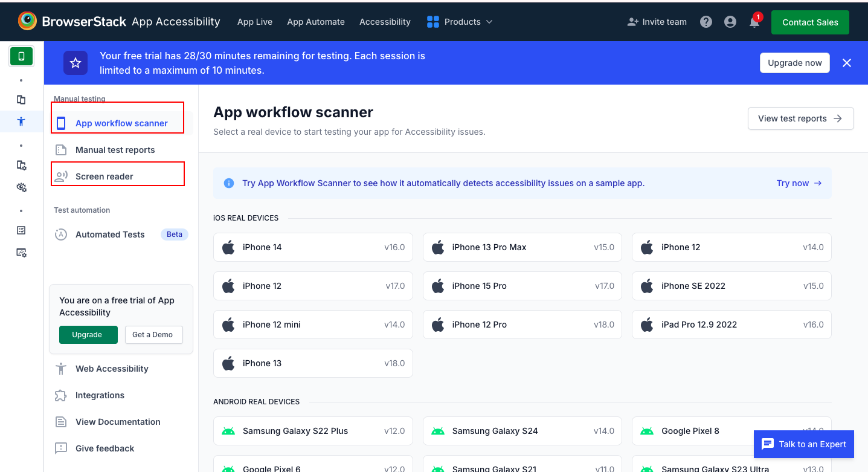The width and height of the screenshot is (868, 472).
Task: Select the Samsung Galaxy S22 Plus device
Action: [x=313, y=431]
